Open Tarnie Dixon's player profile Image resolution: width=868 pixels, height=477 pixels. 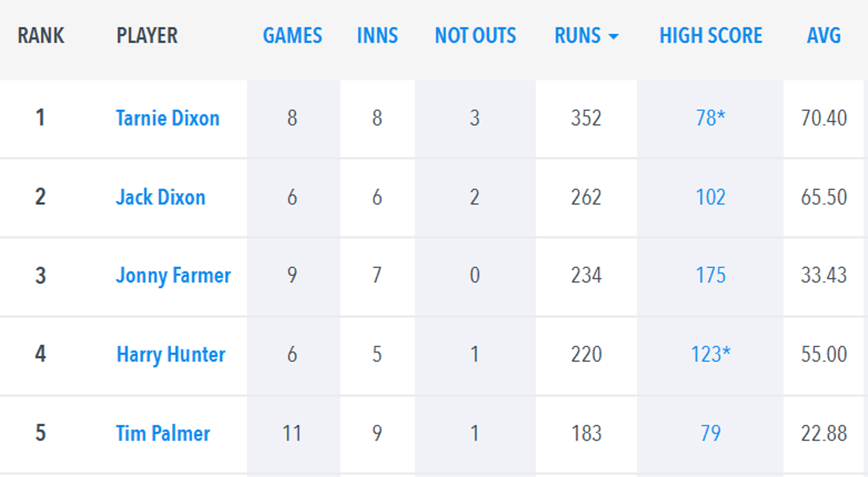(168, 118)
